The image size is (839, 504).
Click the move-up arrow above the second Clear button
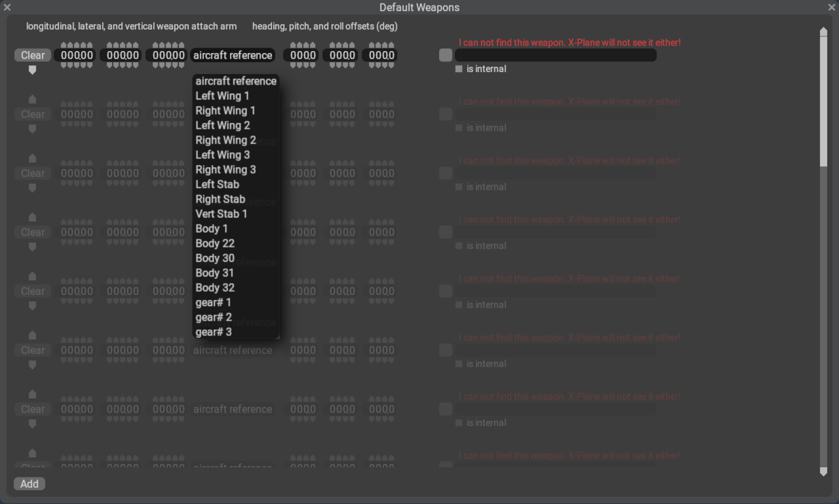(x=32, y=99)
